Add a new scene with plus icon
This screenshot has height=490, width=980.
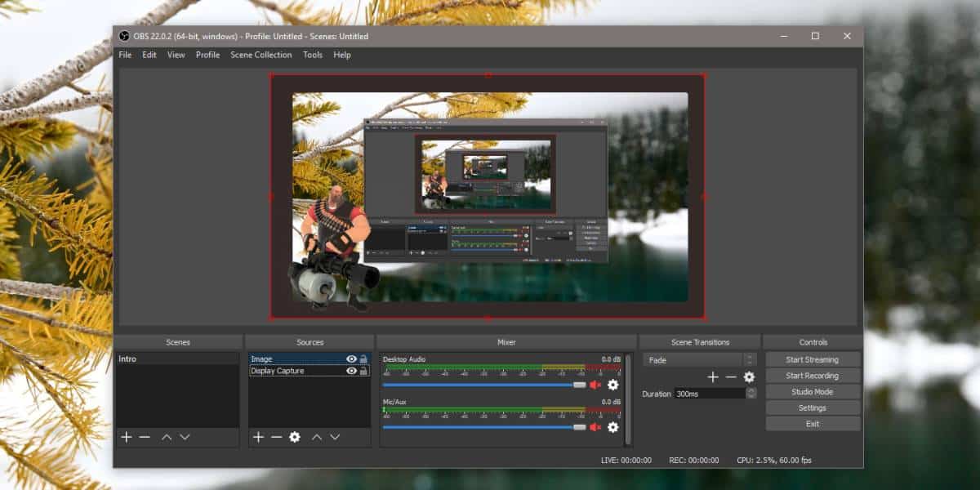point(127,438)
